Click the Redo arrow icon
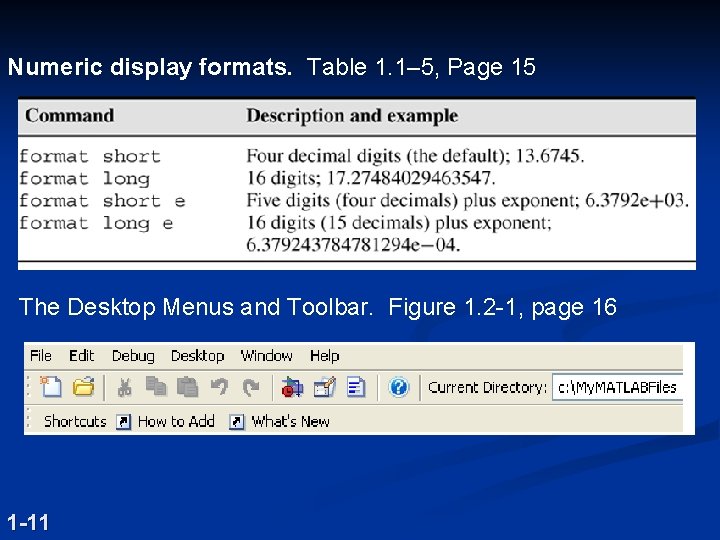Image resolution: width=720 pixels, height=540 pixels. (x=251, y=387)
